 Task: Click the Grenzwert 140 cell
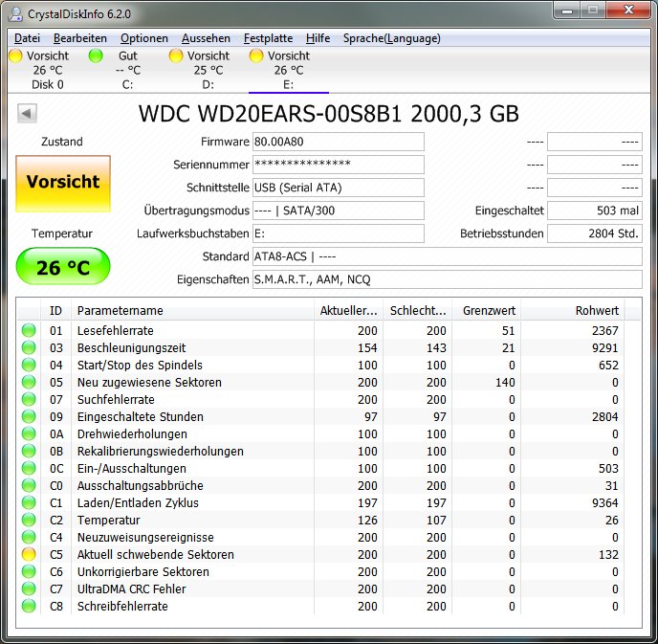pyautogui.click(x=505, y=383)
